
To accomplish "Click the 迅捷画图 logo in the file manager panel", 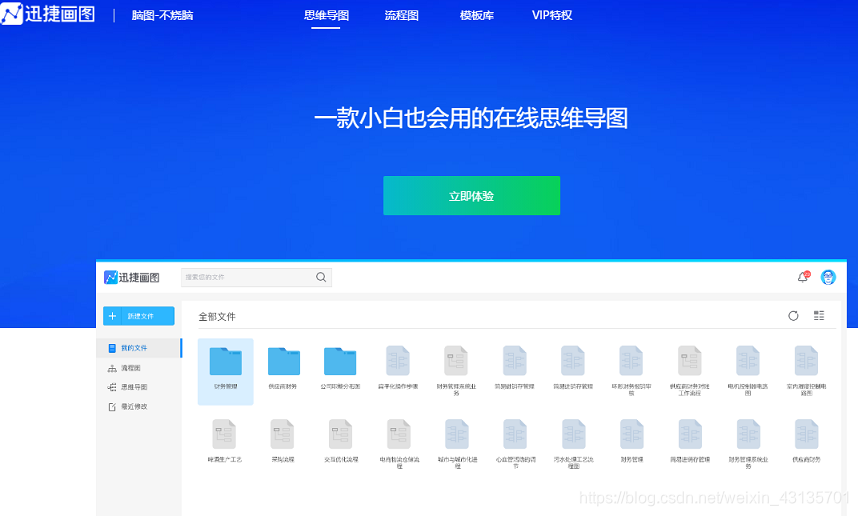I will click(x=132, y=277).
